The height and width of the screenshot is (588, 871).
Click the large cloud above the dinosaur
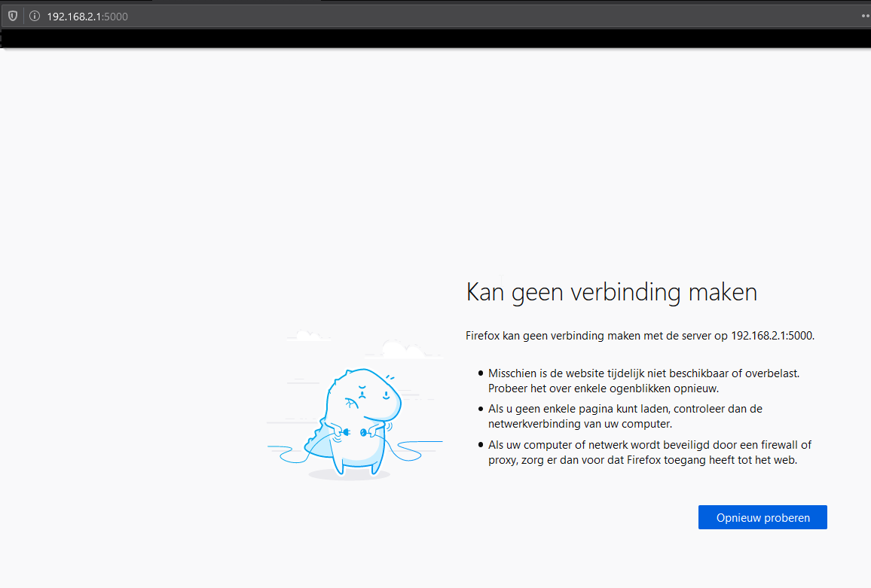[x=404, y=349]
